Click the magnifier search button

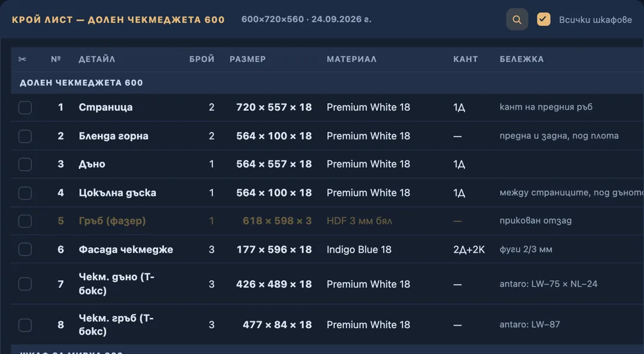(517, 19)
